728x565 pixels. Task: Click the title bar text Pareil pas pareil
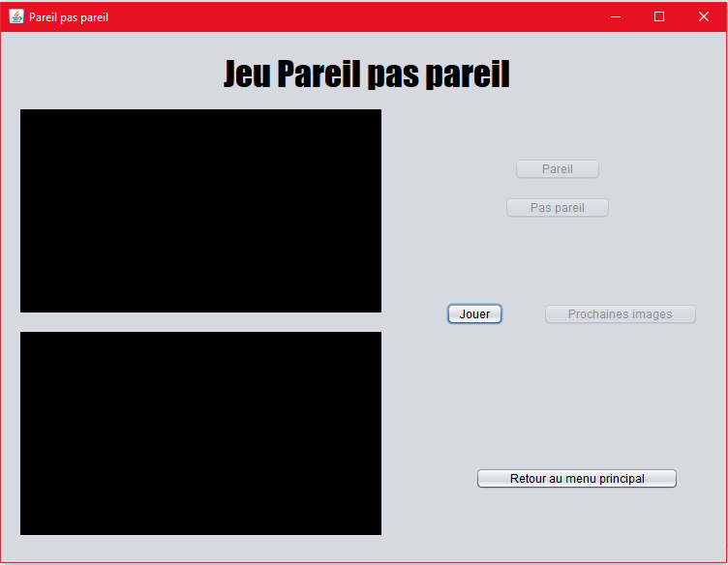[x=69, y=17]
